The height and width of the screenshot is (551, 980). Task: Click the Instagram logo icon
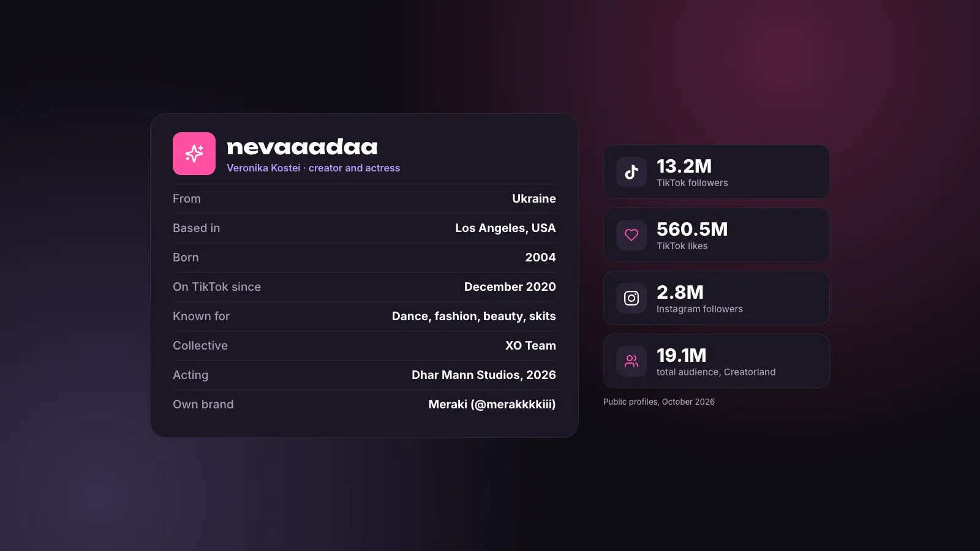(631, 298)
